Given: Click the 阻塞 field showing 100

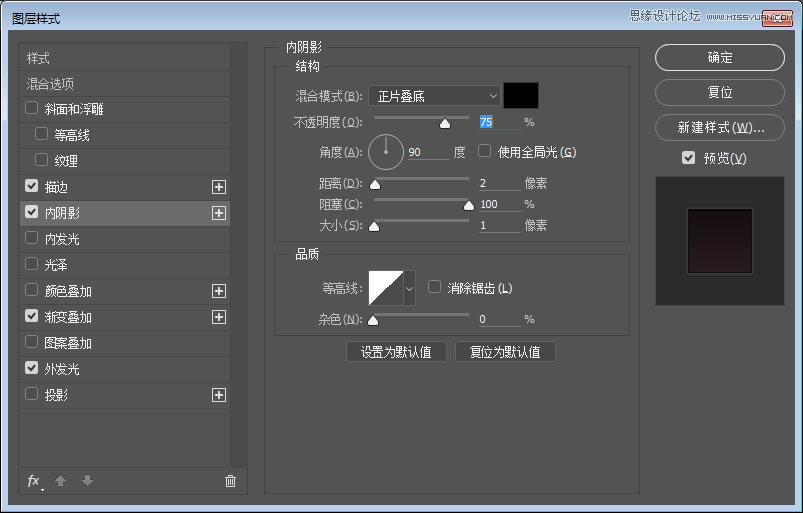Looking at the screenshot, I should 499,204.
